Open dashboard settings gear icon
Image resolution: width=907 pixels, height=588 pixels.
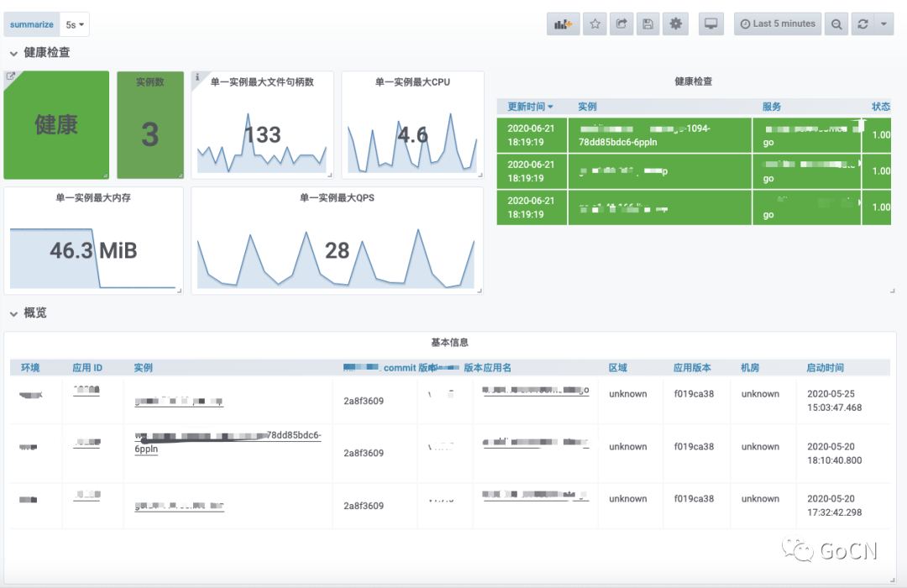coord(675,24)
